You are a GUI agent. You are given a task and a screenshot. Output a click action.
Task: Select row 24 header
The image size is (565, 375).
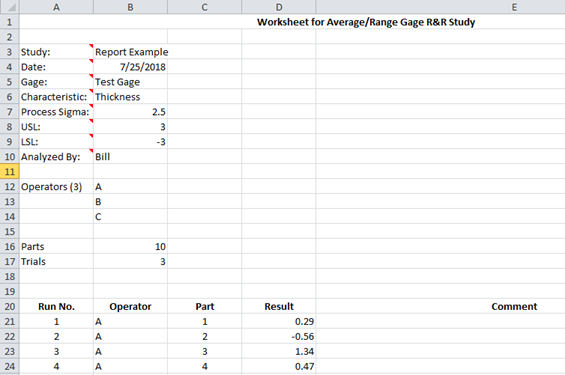point(9,366)
